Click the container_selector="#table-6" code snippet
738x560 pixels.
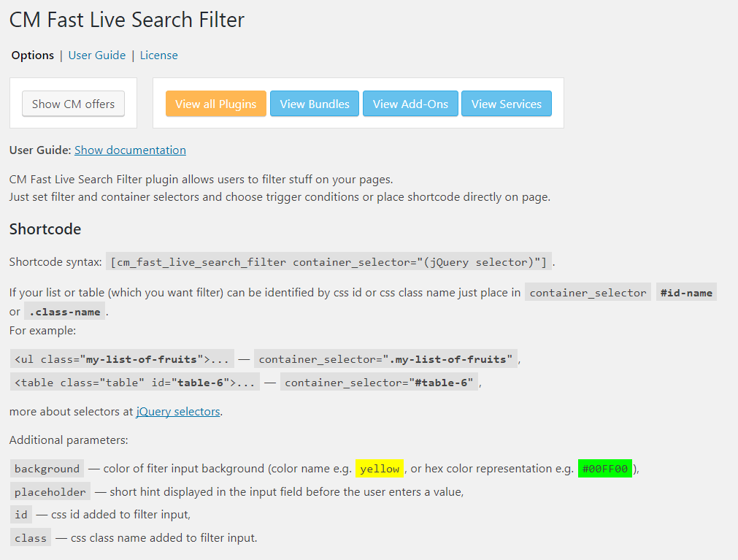380,383
